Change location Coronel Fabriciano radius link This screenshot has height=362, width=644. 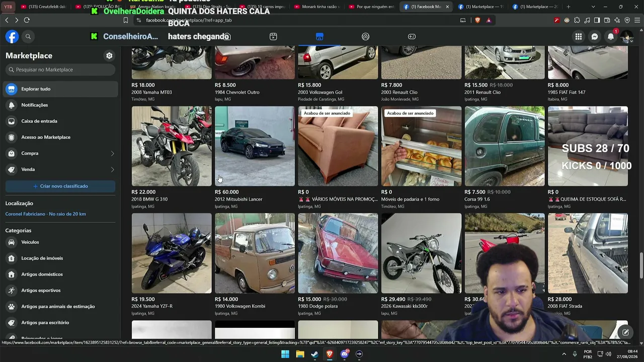(45, 214)
